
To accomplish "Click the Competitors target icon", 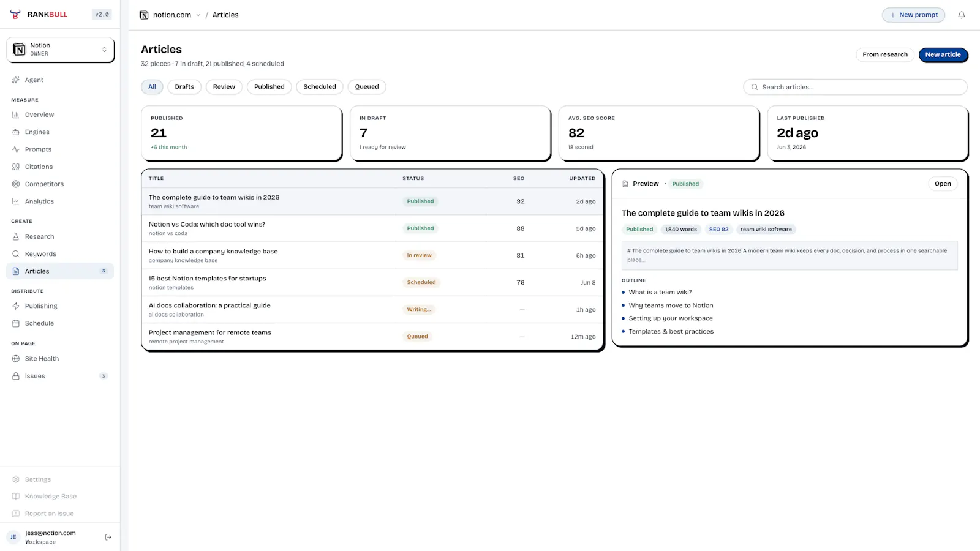I will [16, 184].
